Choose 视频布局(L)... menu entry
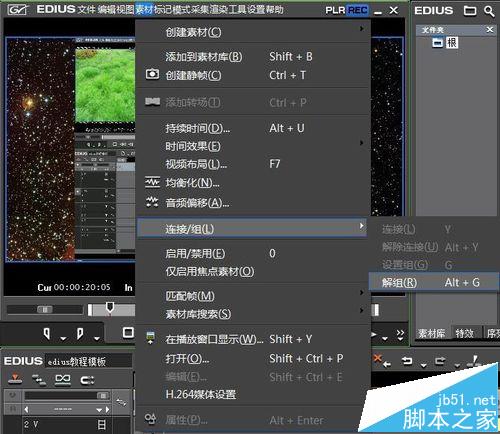The image size is (500, 434). click(x=253, y=164)
